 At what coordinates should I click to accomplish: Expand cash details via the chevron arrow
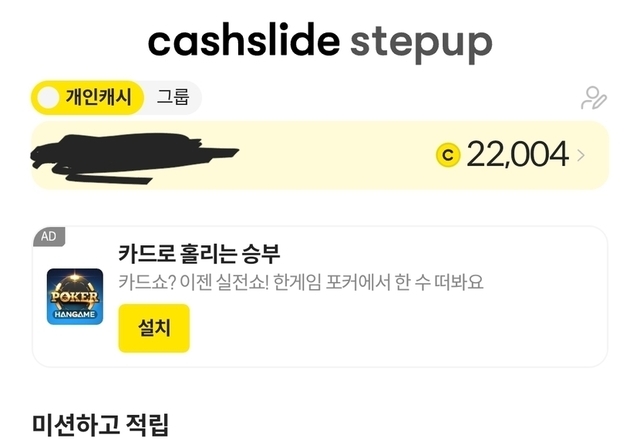582,155
